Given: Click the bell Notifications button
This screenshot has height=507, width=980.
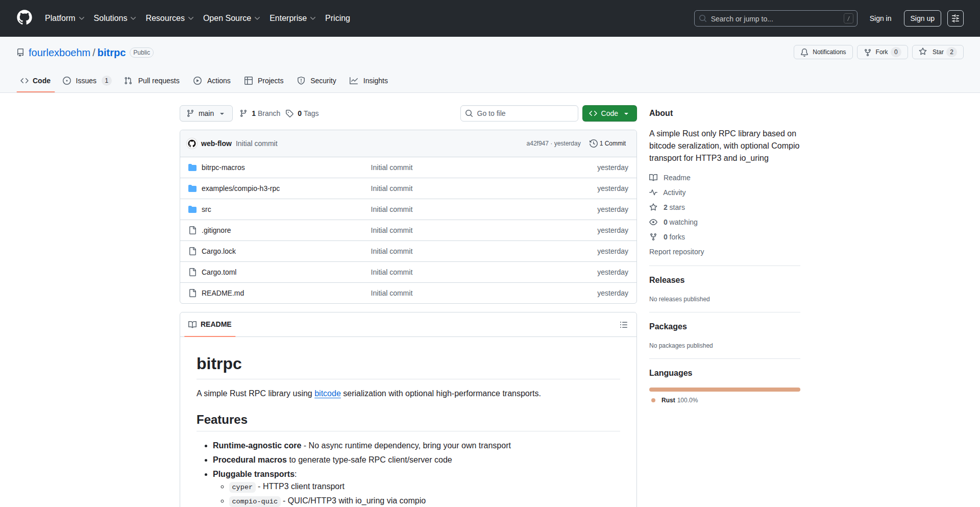Looking at the screenshot, I should (823, 52).
